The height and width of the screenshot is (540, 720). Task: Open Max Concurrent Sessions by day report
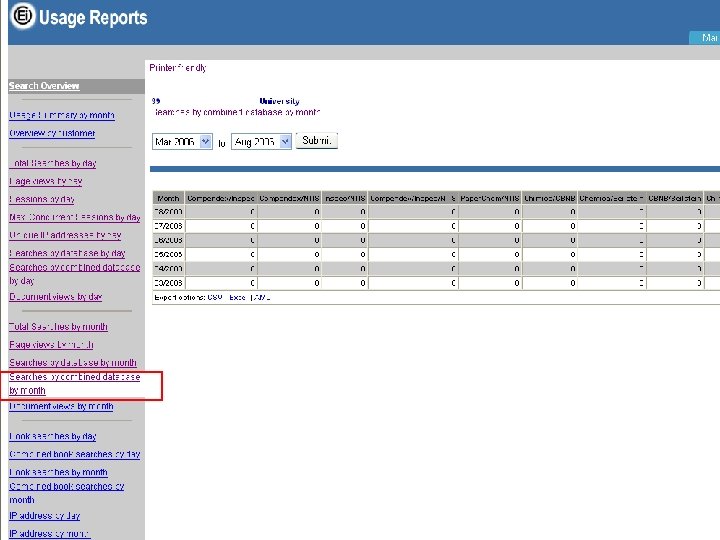click(75, 217)
